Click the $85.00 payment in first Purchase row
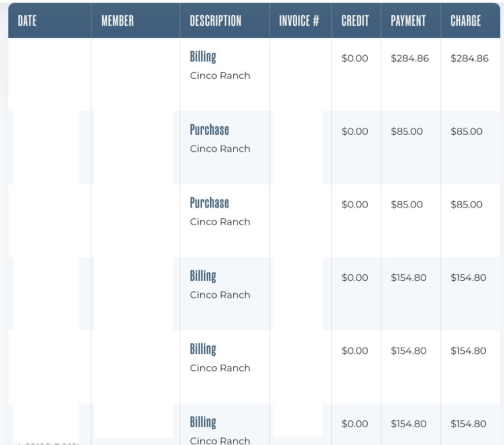 (407, 132)
